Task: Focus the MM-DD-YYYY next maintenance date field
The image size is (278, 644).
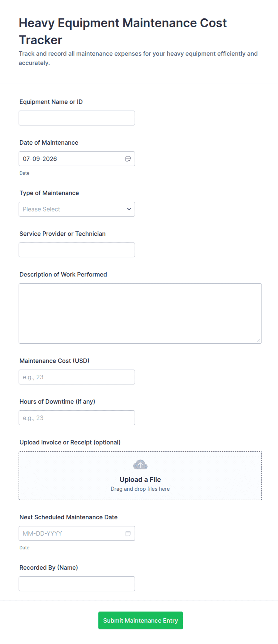Action: (77, 533)
